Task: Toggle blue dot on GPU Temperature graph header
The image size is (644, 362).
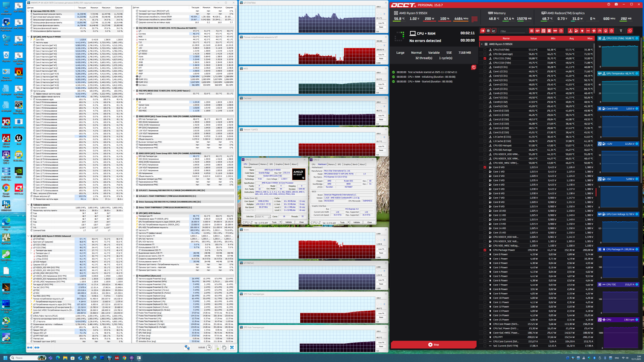Action: click(637, 74)
